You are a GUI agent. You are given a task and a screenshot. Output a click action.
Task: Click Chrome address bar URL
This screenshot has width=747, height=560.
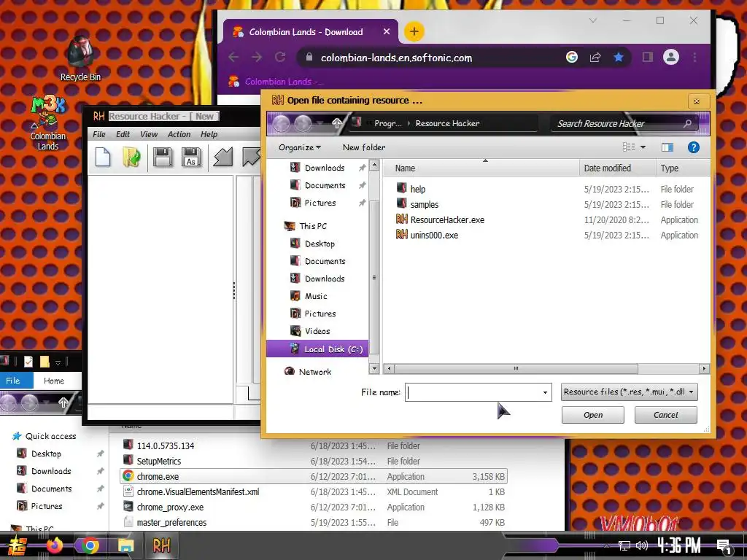396,58
